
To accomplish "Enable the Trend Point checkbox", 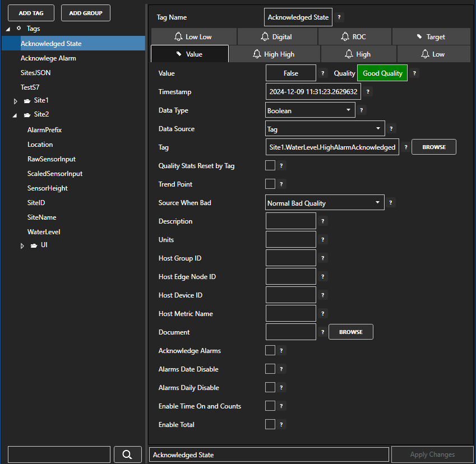I will click(x=270, y=184).
